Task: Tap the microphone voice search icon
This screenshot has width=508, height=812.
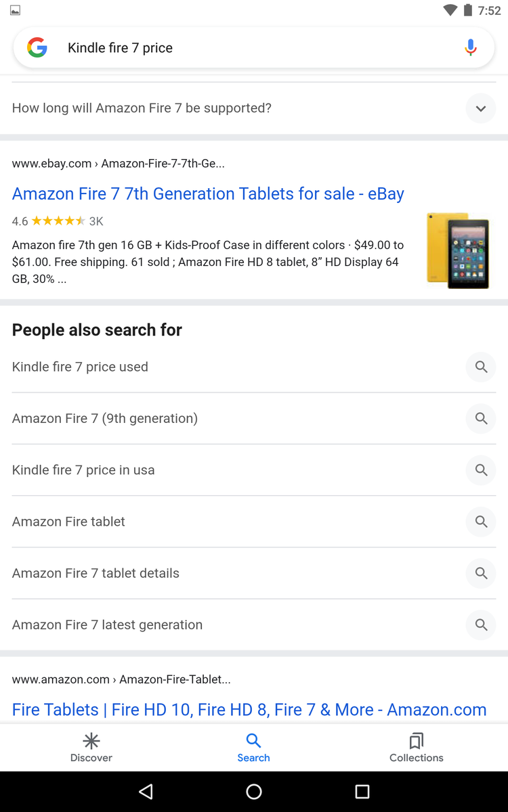Action: point(471,47)
